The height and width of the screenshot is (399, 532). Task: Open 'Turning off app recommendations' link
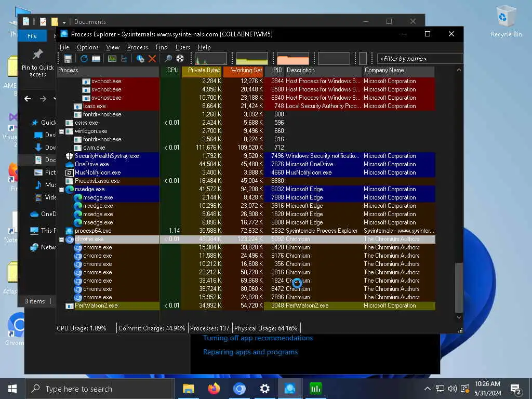pos(258,338)
